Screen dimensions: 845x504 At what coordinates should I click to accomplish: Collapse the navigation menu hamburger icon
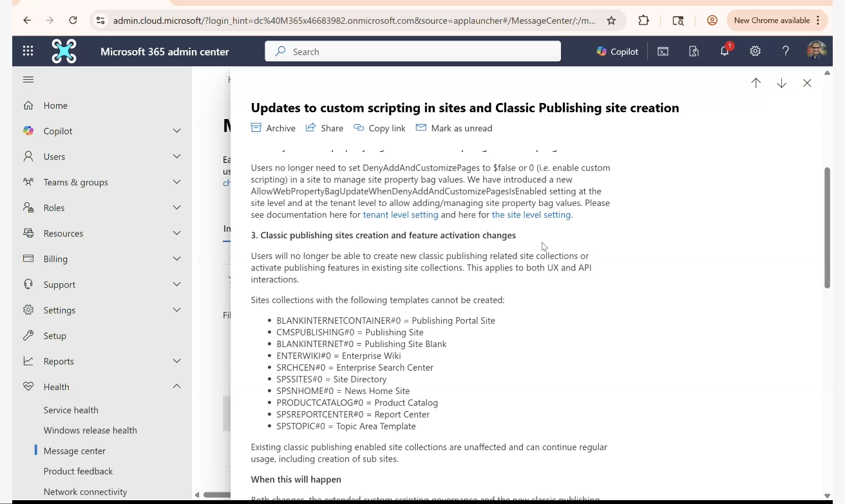28,80
